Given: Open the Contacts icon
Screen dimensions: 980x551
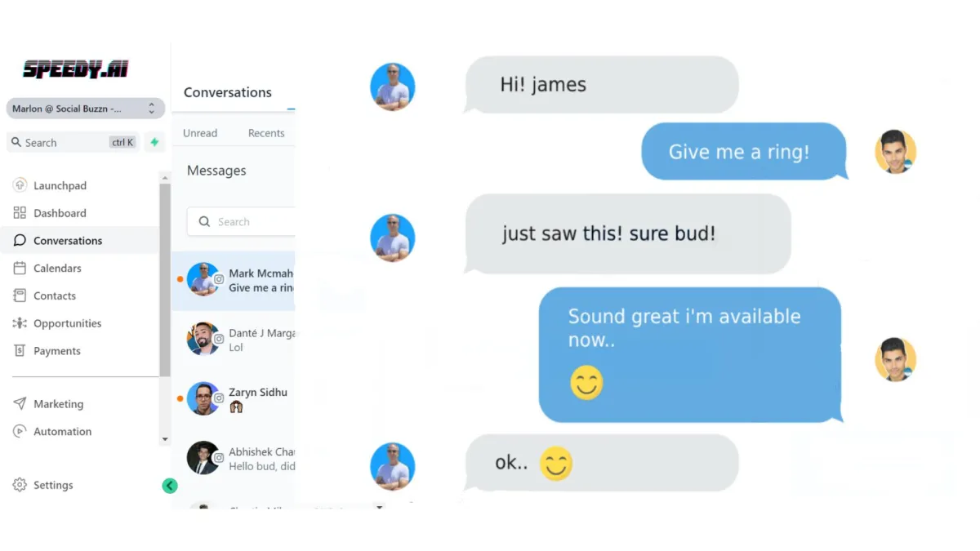Looking at the screenshot, I should (x=20, y=295).
